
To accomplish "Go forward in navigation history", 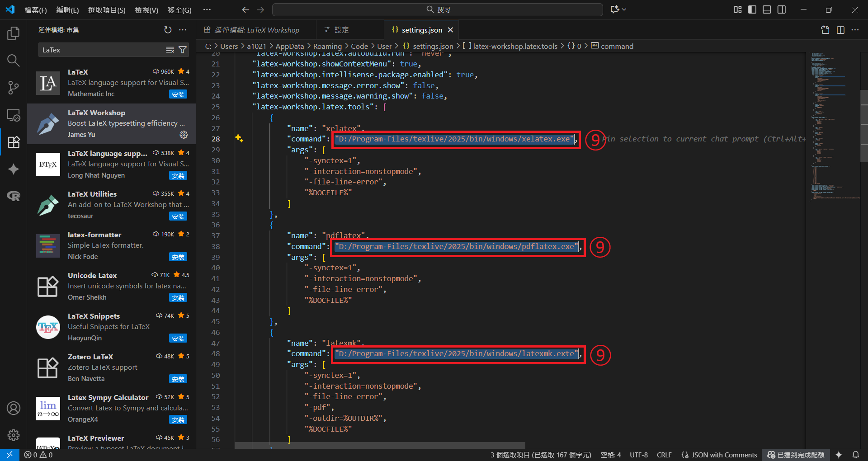I will click(261, 9).
